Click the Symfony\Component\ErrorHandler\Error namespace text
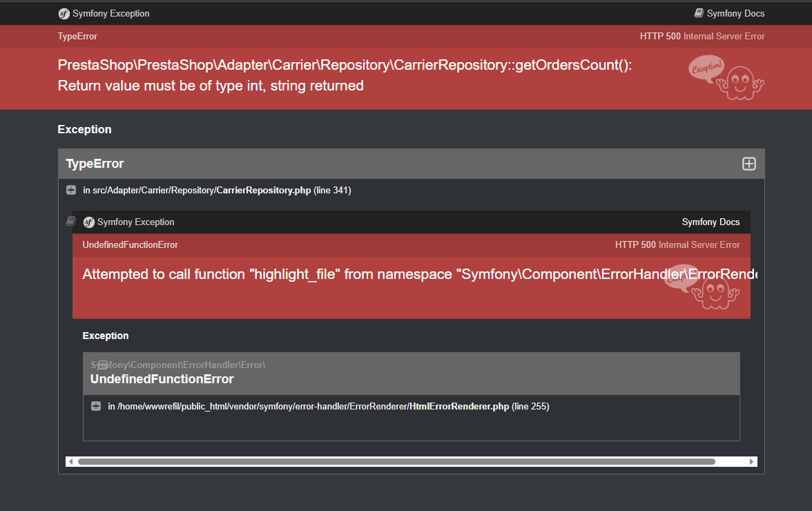Image resolution: width=812 pixels, height=511 pixels. point(178,365)
